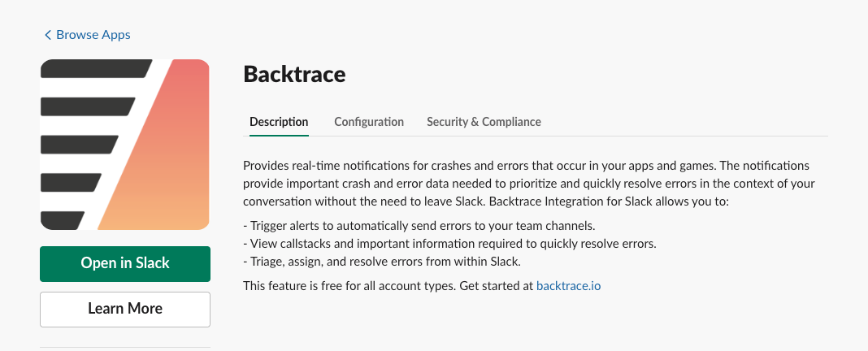The height and width of the screenshot is (351, 868).
Task: Switch to the Configuration tab
Action: pos(369,122)
